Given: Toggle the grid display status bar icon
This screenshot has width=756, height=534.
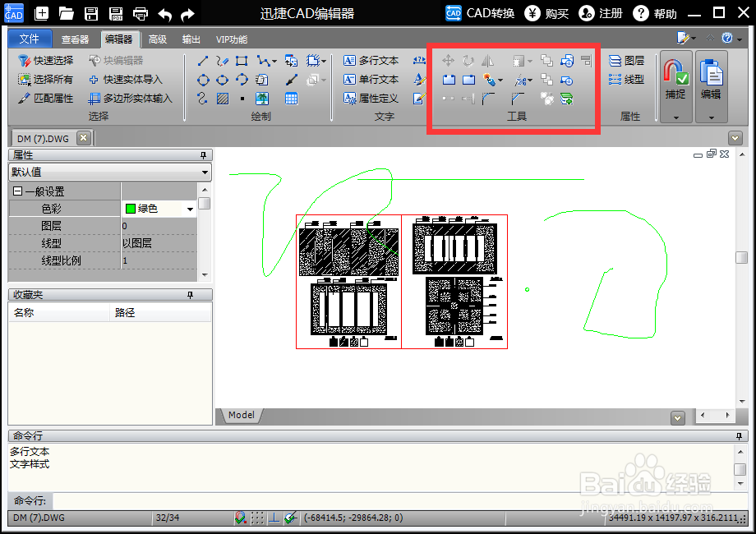Looking at the screenshot, I should [x=257, y=518].
